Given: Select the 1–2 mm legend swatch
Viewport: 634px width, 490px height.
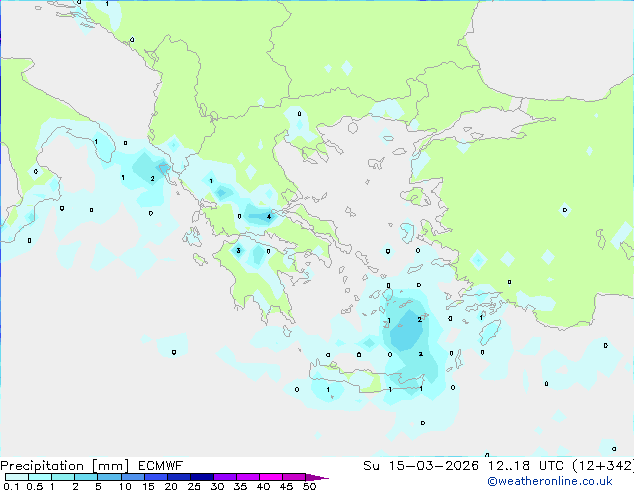Looking at the screenshot, I should (63, 477).
